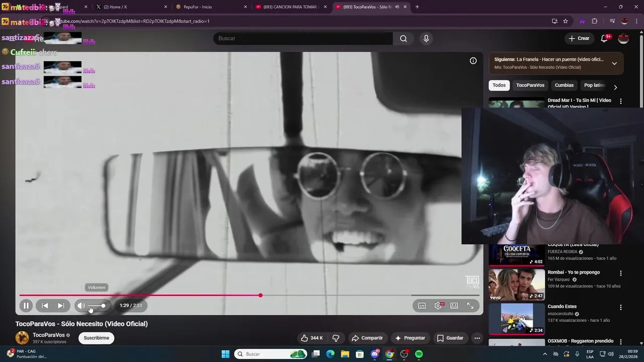The image size is (644, 362).
Task: Open the COQUETA video thumbnail
Action: point(517,255)
